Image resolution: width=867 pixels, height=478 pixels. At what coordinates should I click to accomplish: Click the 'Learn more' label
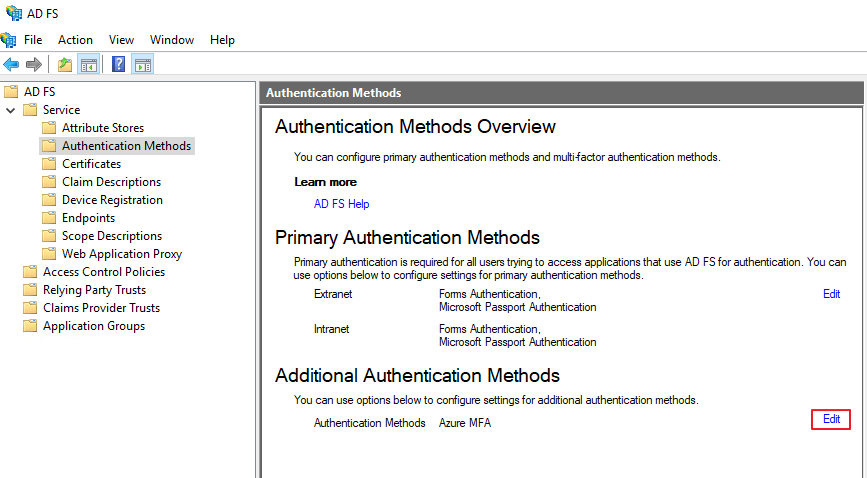[325, 182]
